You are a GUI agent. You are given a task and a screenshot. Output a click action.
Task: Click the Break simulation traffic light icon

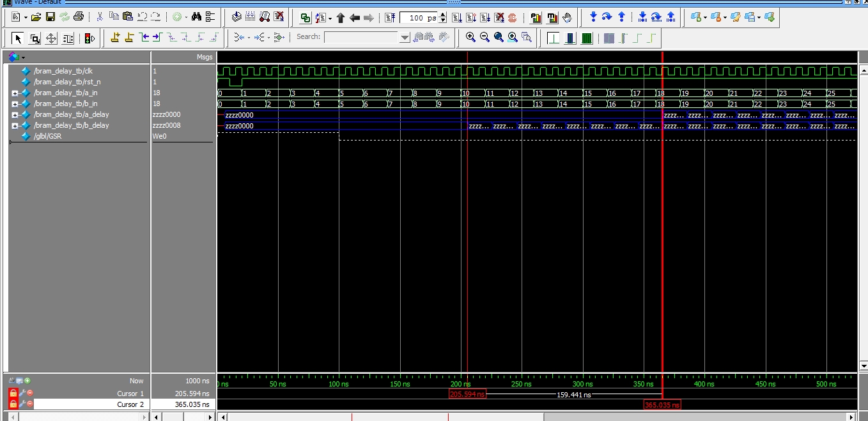point(89,38)
